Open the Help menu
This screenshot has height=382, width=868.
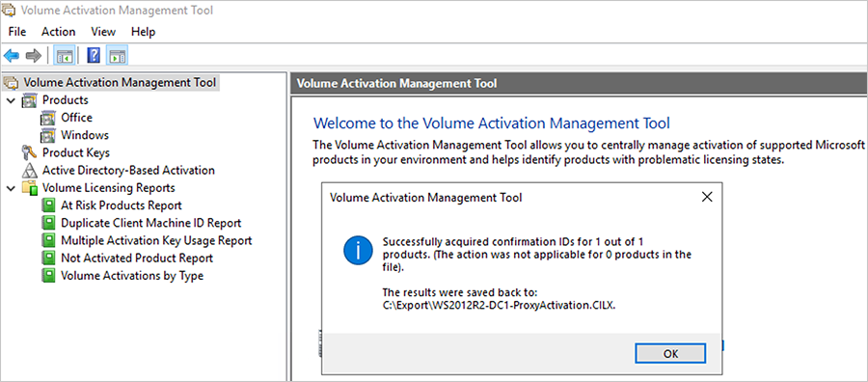(x=144, y=32)
